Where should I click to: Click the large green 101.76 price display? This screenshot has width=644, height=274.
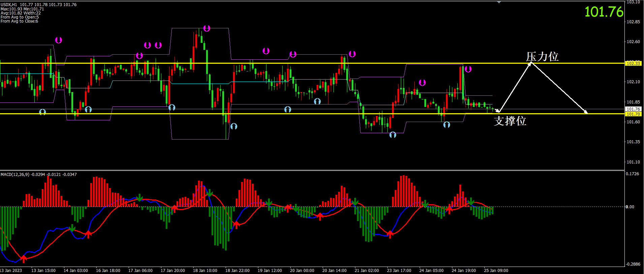(x=604, y=12)
